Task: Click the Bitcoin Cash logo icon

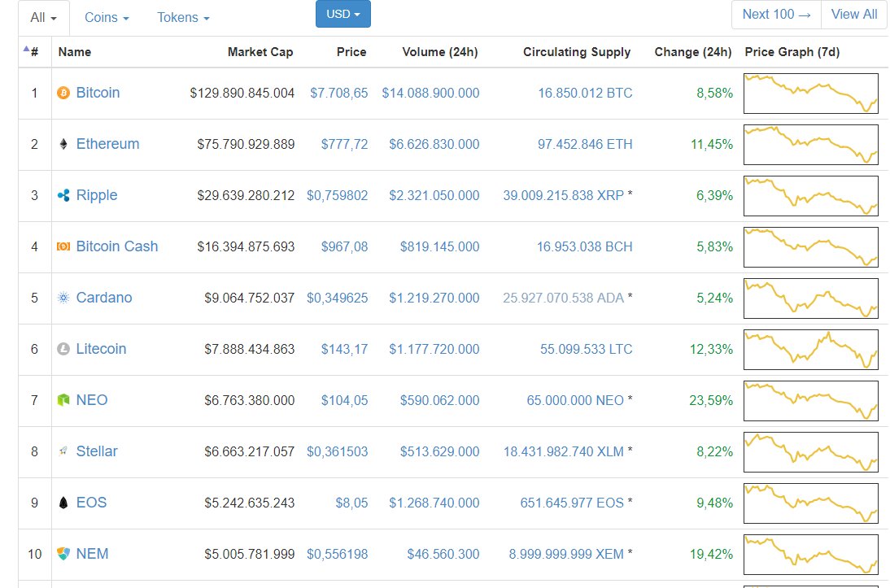Action: point(63,246)
